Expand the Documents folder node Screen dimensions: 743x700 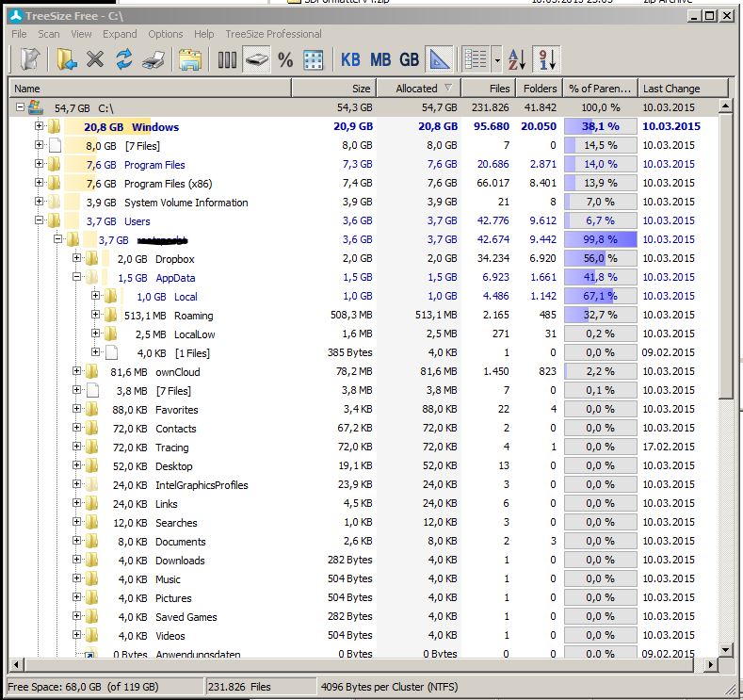76,540
